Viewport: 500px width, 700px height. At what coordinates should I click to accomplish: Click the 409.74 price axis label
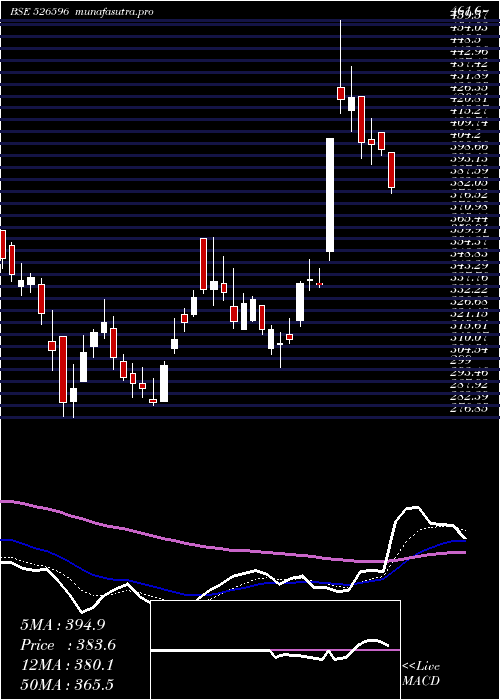[469, 123]
